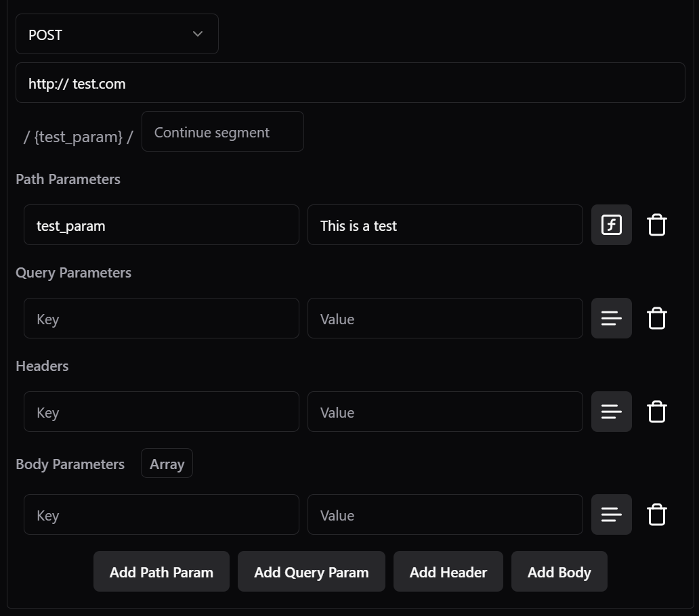Click the function icon for test_param
The width and height of the screenshot is (699, 616).
pyautogui.click(x=611, y=225)
